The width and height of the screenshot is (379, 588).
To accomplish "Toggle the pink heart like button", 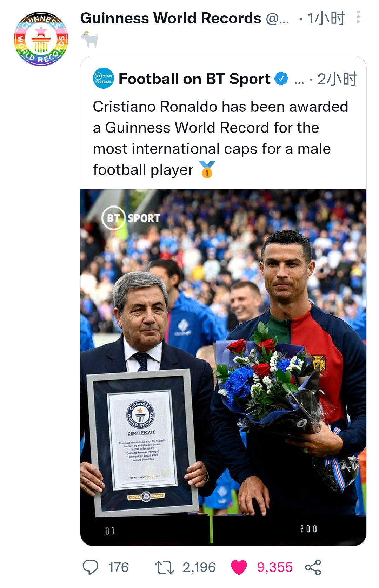I will 239,567.
